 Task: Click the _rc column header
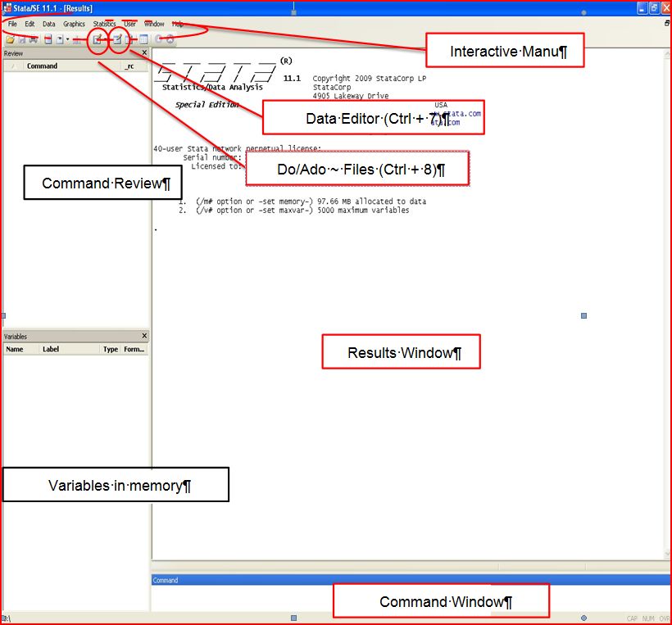tap(134, 66)
